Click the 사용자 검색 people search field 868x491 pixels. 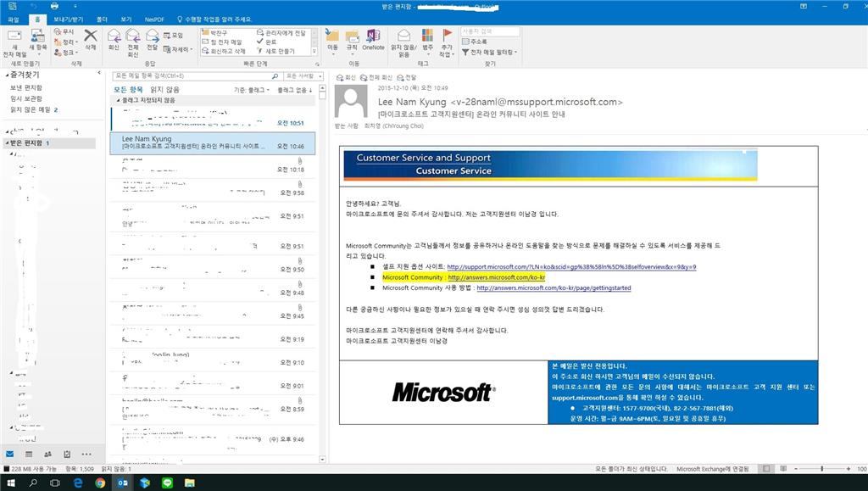(490, 31)
